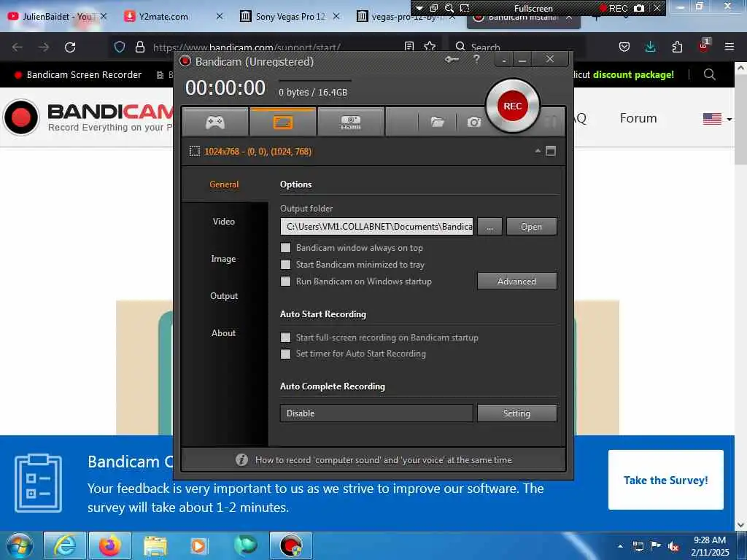Click the Bandicam Screen Recorder header link
The height and width of the screenshot is (560, 747).
click(x=79, y=75)
